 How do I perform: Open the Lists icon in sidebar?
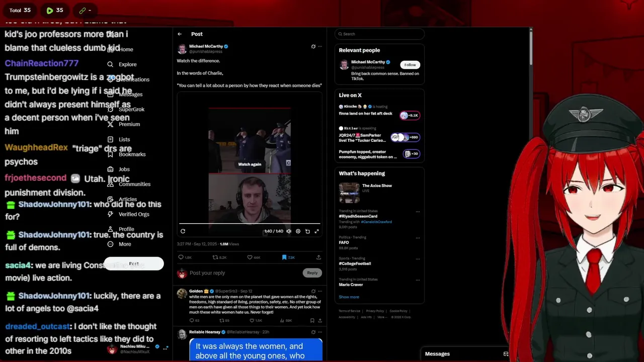point(110,139)
